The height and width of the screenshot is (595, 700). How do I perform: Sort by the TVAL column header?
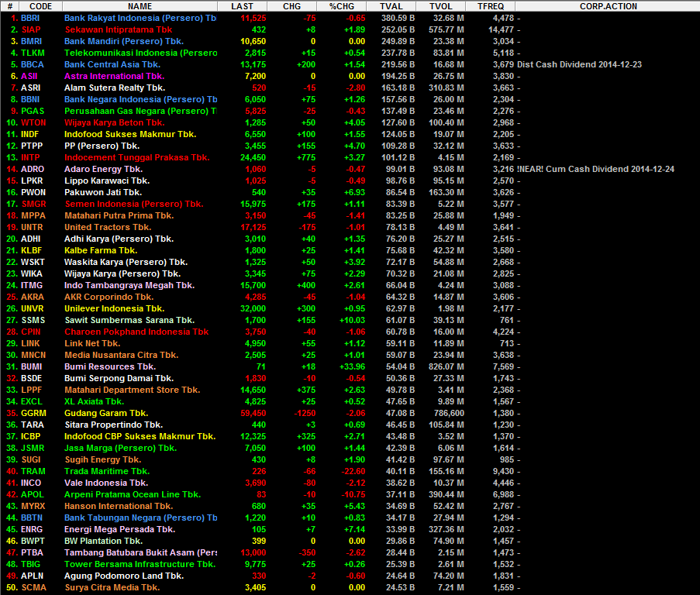[x=391, y=6]
